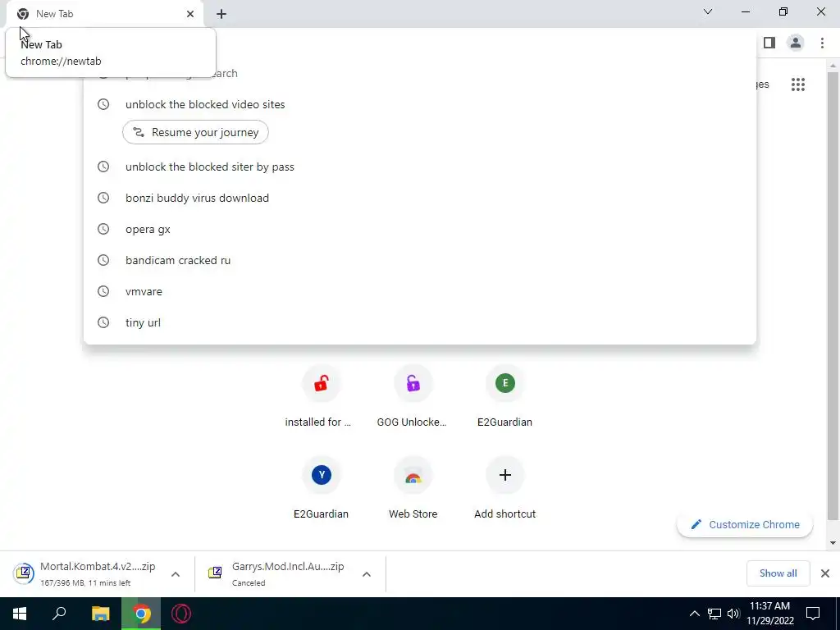Click history clock icon beside 'vmvare'

click(103, 291)
